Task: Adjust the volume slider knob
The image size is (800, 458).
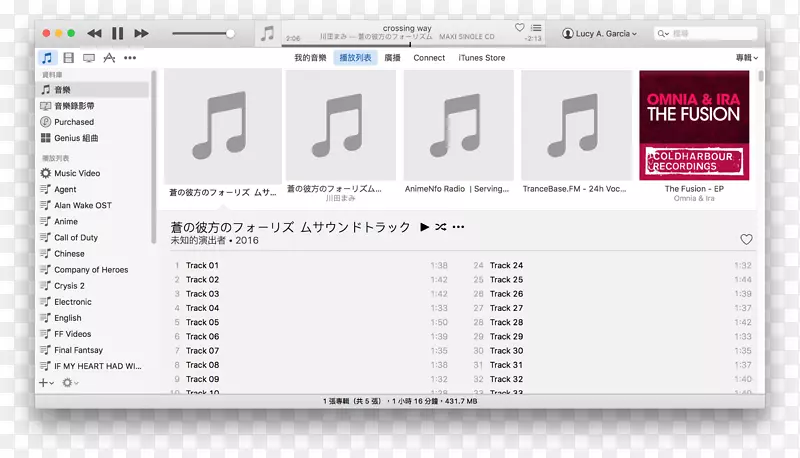Action: point(230,33)
